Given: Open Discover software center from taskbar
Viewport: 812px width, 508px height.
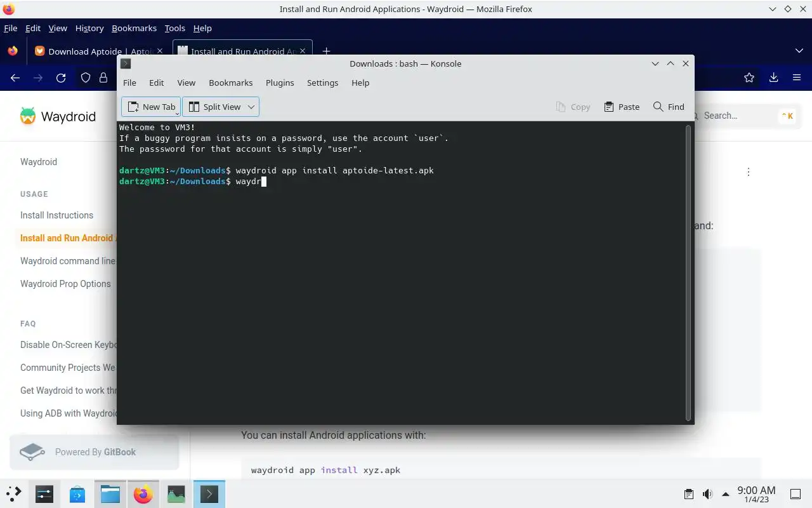Looking at the screenshot, I should coord(77,494).
